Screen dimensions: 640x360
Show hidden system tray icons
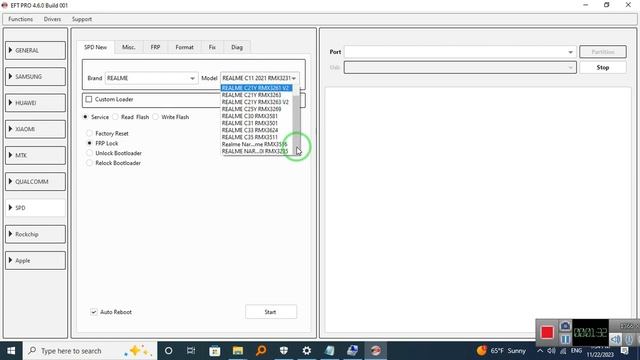pos(540,351)
